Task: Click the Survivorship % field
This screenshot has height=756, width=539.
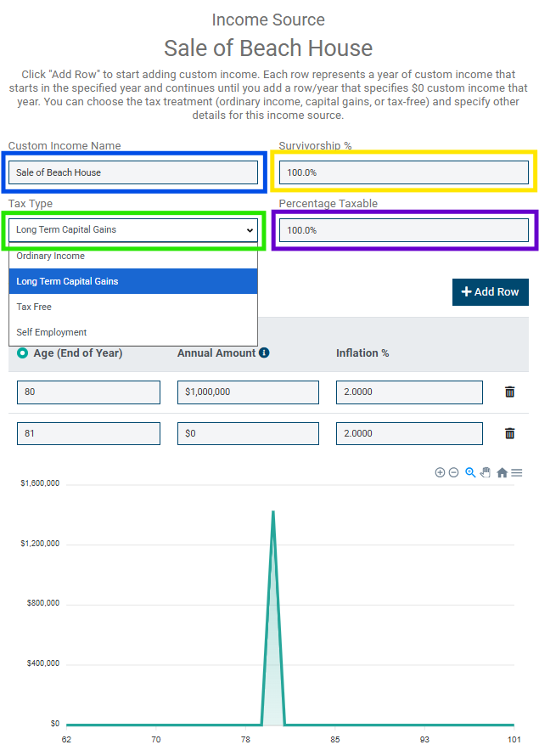Action: tap(403, 172)
